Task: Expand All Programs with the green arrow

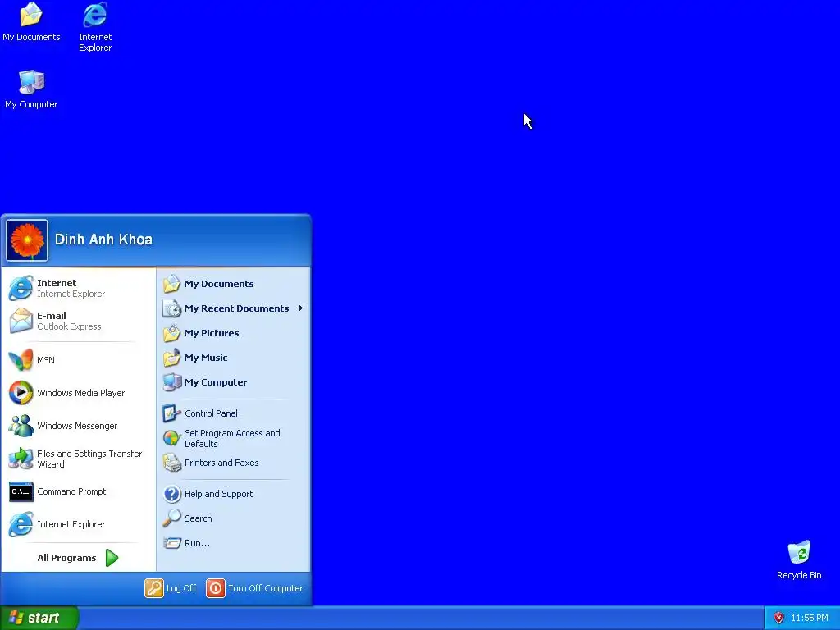Action: click(x=78, y=558)
